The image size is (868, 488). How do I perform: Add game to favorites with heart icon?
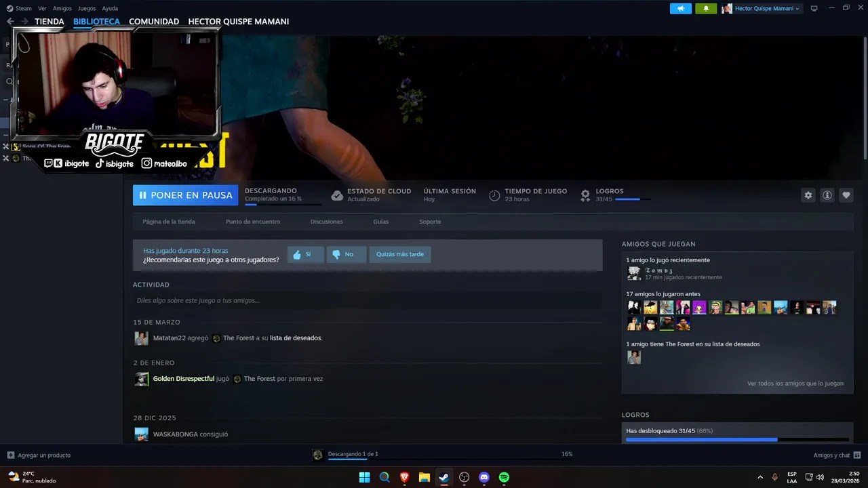point(846,195)
